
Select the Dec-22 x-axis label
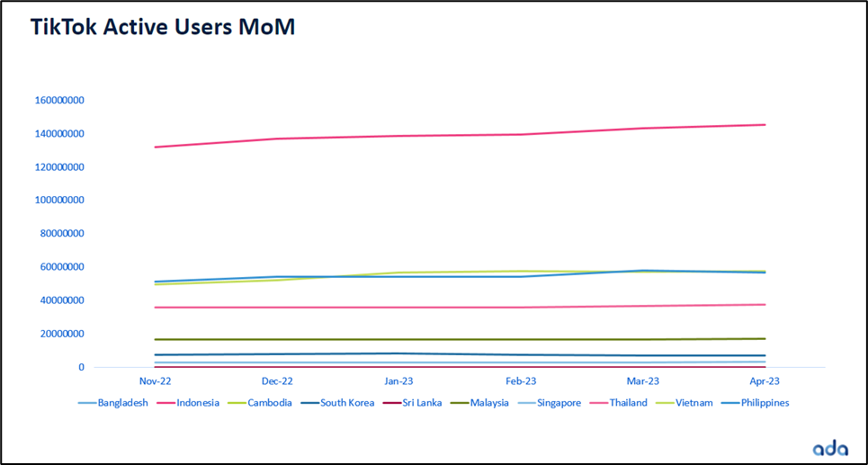(x=277, y=381)
